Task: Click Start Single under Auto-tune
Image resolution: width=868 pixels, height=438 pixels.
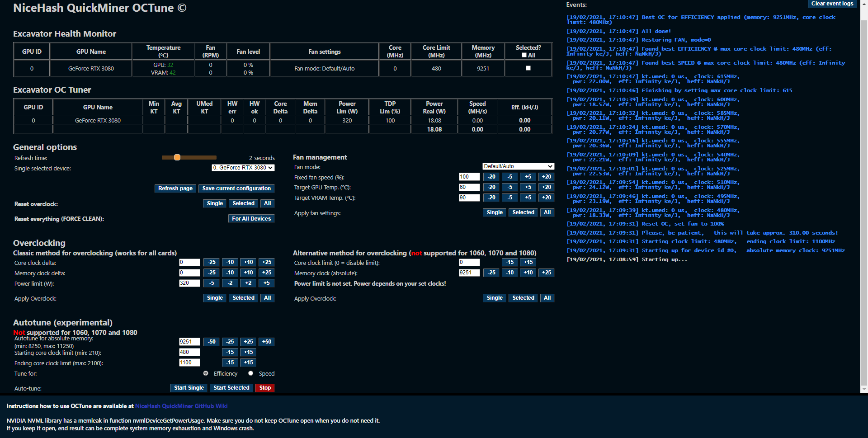Action: click(189, 388)
